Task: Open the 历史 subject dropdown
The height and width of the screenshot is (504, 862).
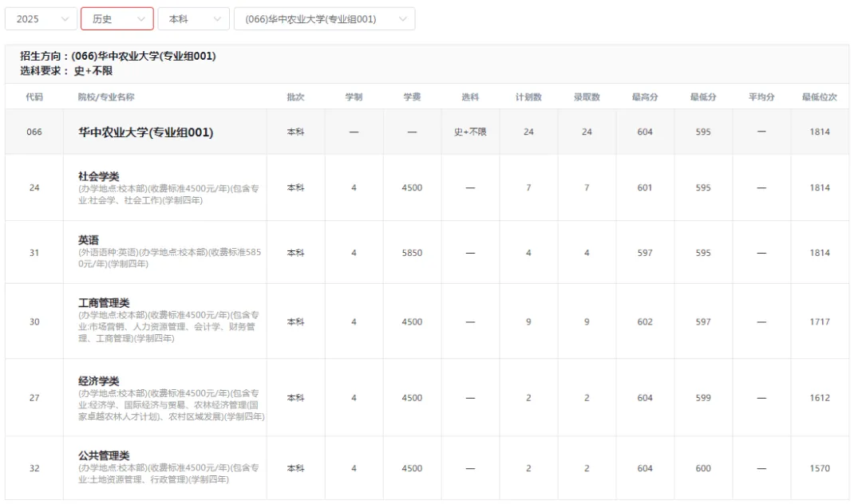Action: click(117, 19)
